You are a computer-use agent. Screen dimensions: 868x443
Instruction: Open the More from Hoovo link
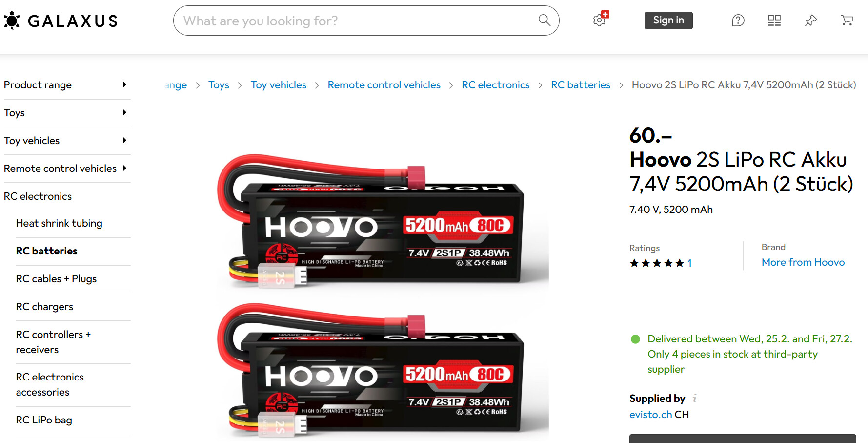point(803,262)
